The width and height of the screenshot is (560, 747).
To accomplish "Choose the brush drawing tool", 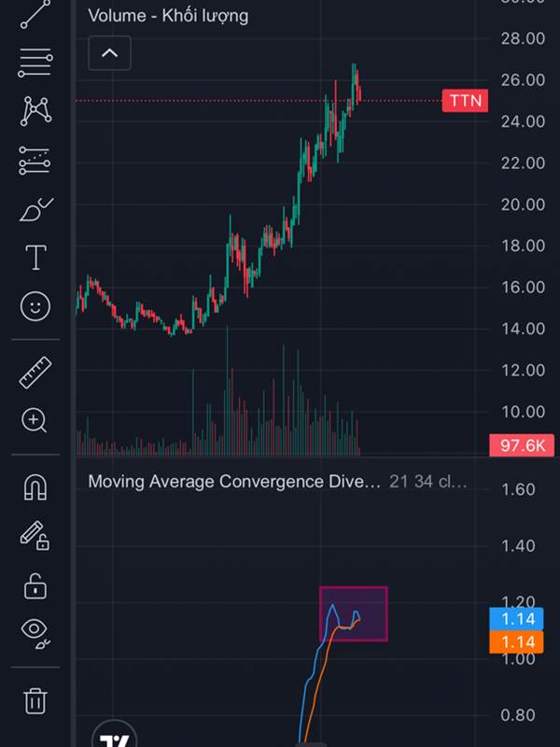I will tap(36, 209).
